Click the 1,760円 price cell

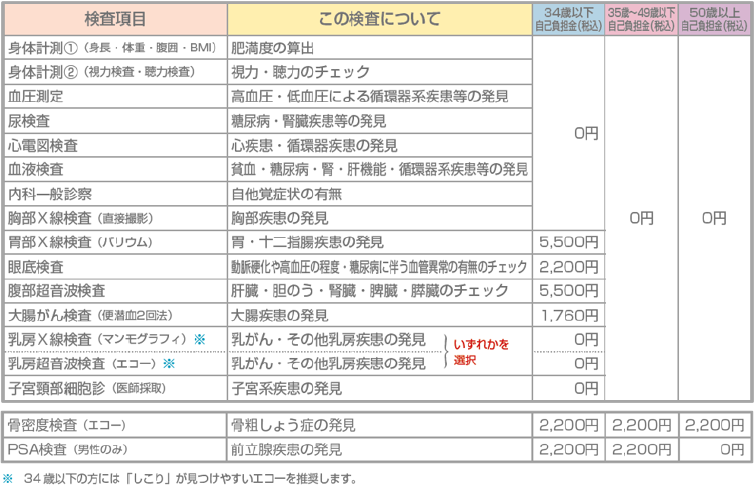pos(567,315)
